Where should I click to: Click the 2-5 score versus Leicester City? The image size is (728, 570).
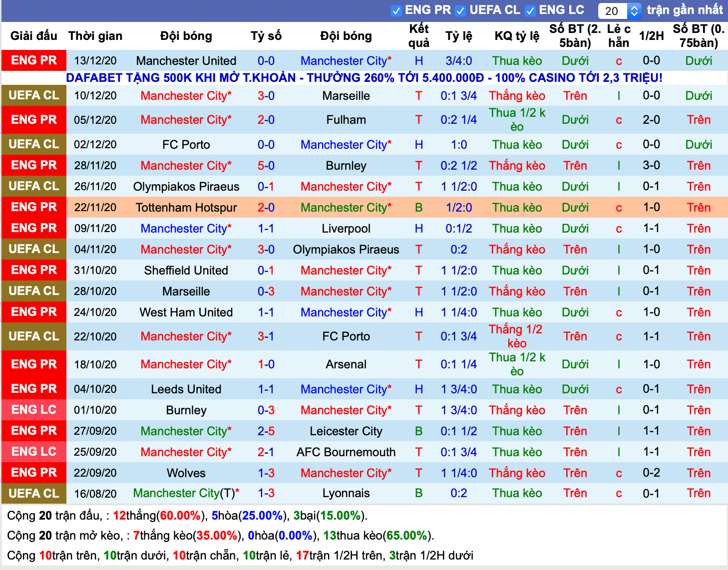point(266,431)
